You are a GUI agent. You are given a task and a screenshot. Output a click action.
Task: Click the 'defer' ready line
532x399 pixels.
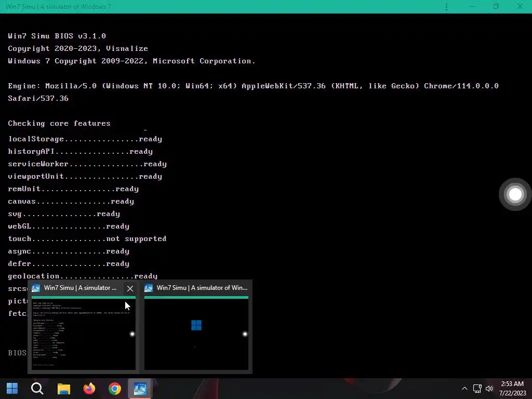pyautogui.click(x=69, y=263)
